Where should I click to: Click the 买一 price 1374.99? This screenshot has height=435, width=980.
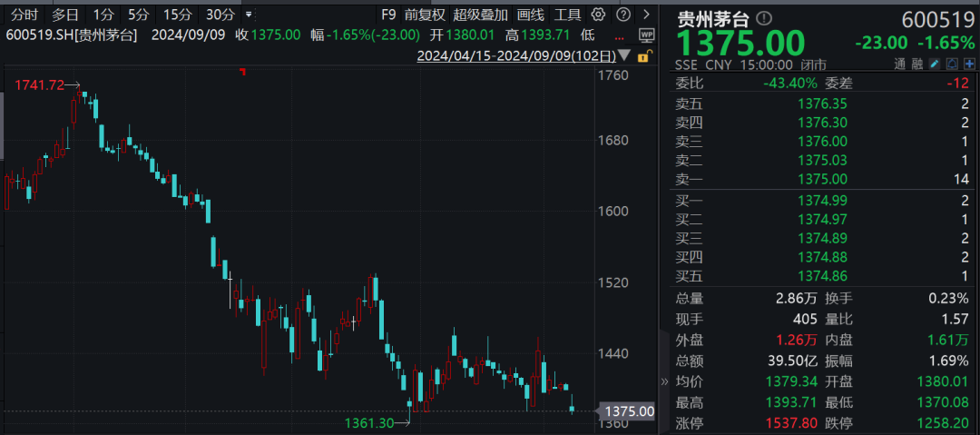[x=822, y=201]
